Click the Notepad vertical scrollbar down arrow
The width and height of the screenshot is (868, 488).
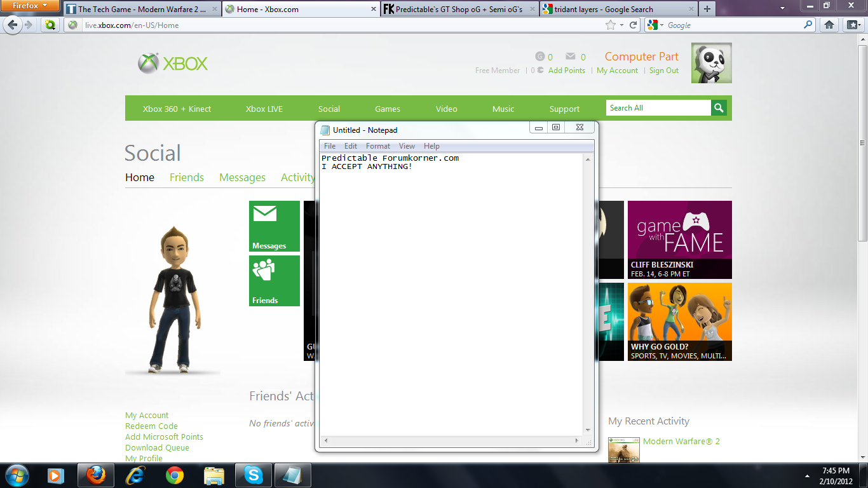[588, 430]
